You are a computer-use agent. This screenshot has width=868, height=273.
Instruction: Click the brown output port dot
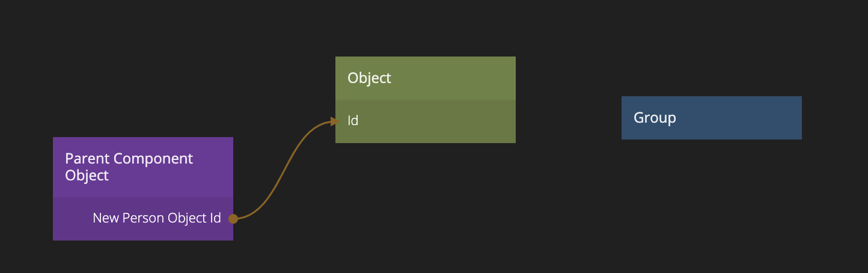[233, 219]
